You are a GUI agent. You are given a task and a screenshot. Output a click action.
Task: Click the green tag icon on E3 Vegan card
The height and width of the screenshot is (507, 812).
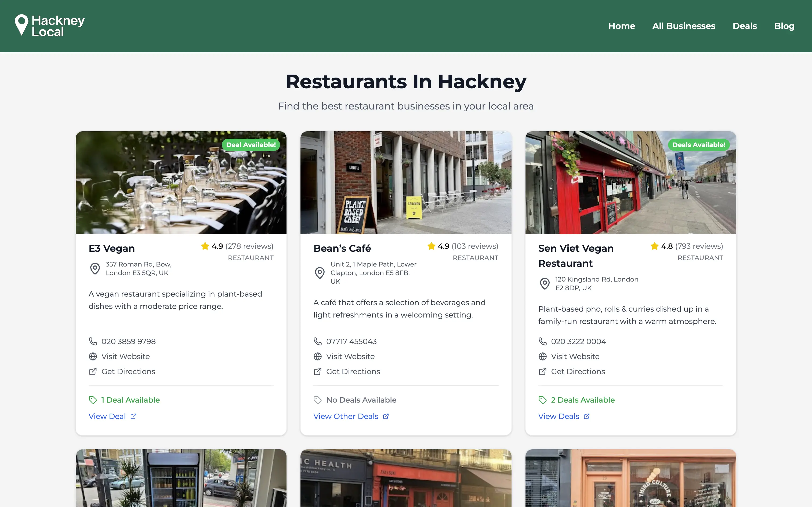click(x=93, y=400)
